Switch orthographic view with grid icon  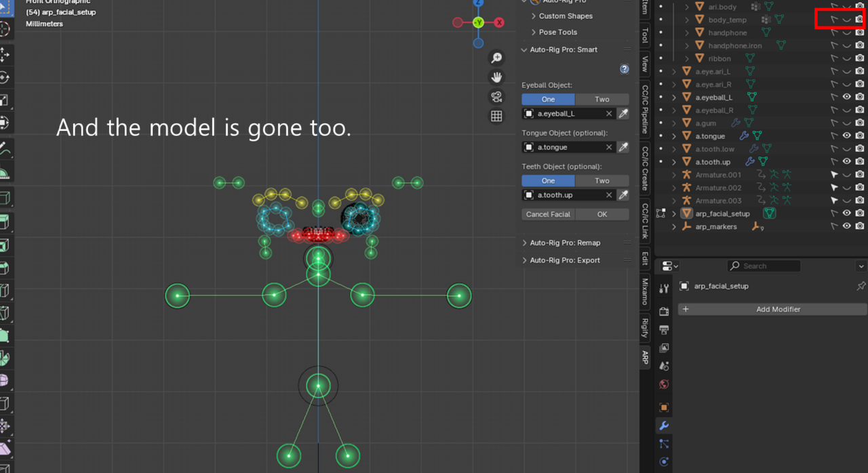[496, 116]
